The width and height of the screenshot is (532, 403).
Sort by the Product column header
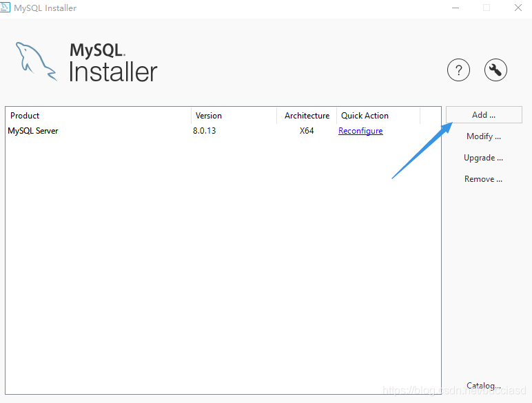click(x=99, y=116)
